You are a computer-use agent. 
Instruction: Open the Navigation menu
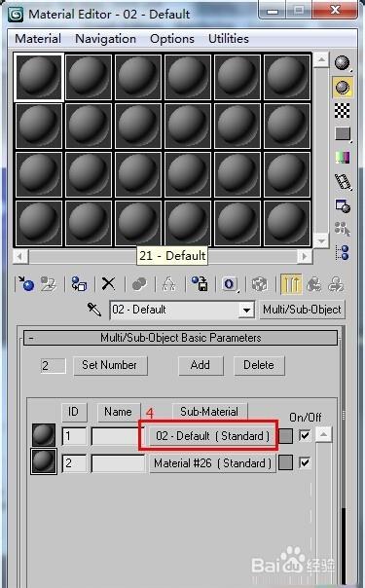(106, 39)
